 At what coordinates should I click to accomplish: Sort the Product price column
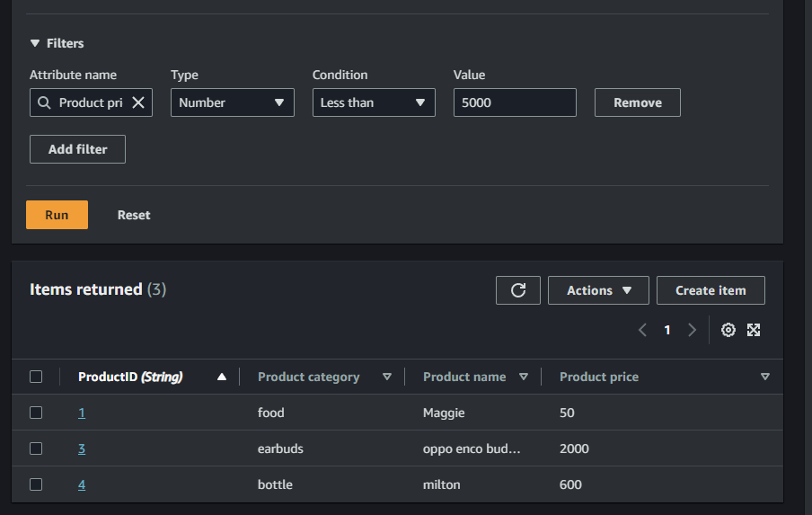tap(764, 377)
